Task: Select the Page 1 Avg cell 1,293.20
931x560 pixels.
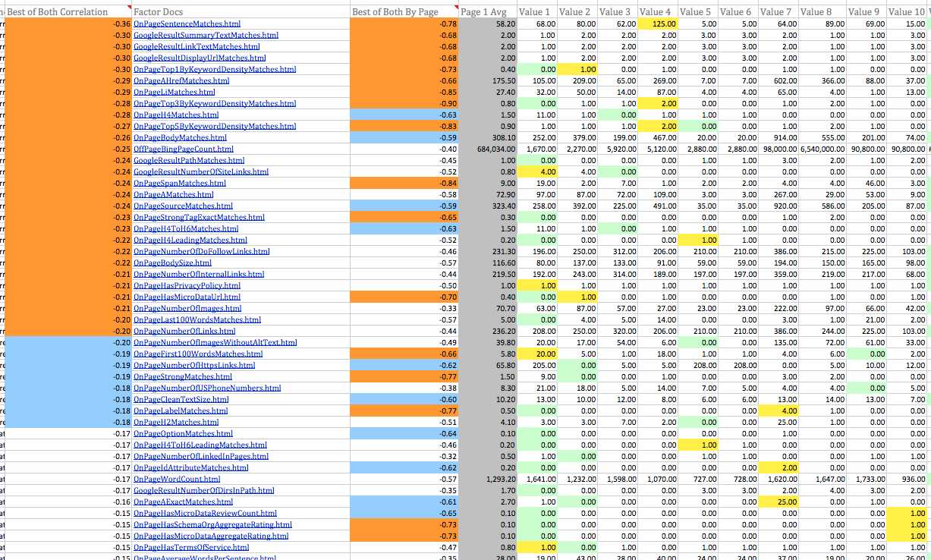Action: (488, 480)
